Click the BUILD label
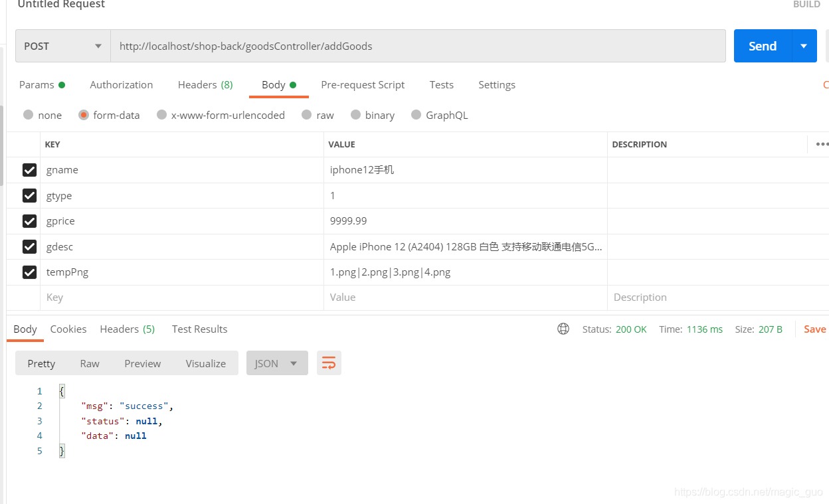Image resolution: width=829 pixels, height=504 pixels. coord(806,4)
